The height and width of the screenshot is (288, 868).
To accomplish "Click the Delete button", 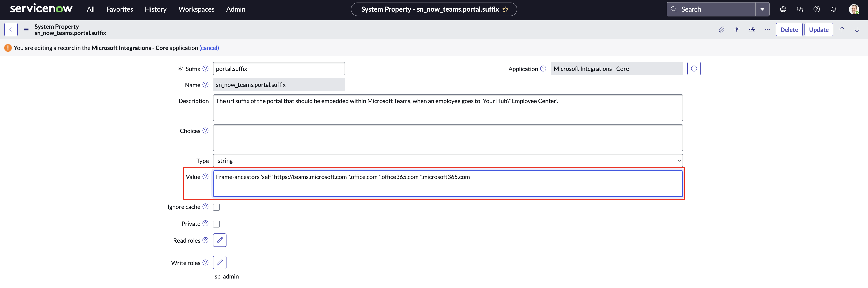I will pyautogui.click(x=789, y=30).
